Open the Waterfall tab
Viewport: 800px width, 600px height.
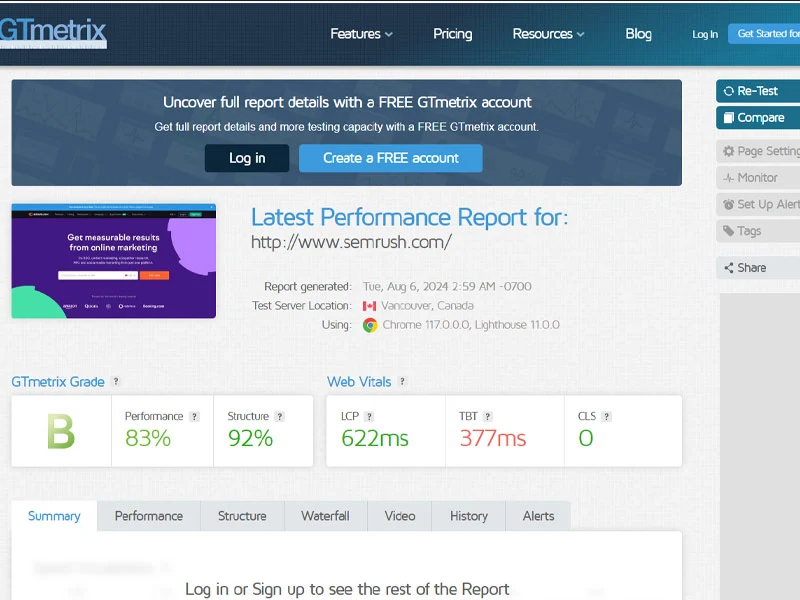point(326,516)
